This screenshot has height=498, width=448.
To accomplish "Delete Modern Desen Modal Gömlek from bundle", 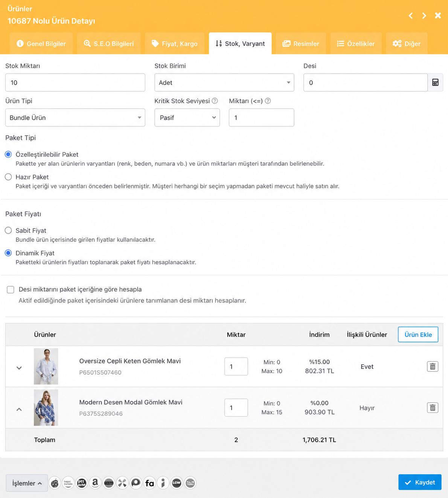I will click(x=433, y=408).
